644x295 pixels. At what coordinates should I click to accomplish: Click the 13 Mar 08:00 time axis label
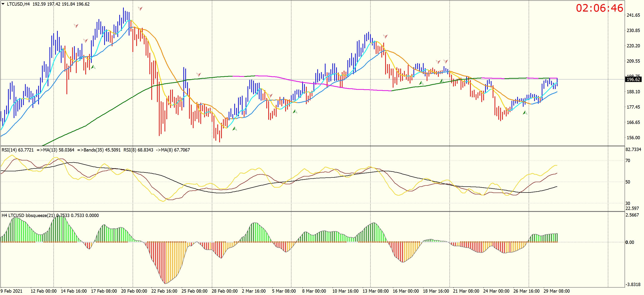click(x=376, y=291)
